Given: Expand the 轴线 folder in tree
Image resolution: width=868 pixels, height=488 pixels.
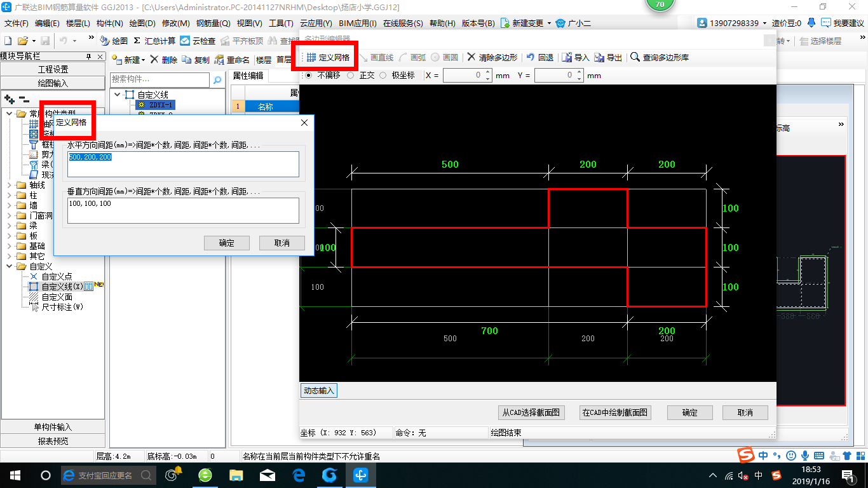Looking at the screenshot, I should tap(9, 185).
